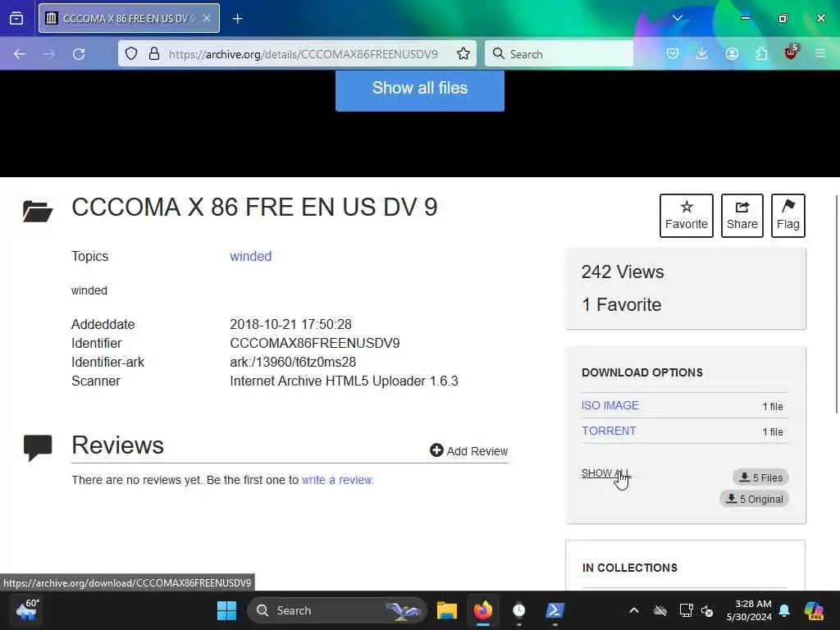Open the tracking protection shield icon
Image resolution: width=840 pixels, height=630 pixels.
point(131,53)
